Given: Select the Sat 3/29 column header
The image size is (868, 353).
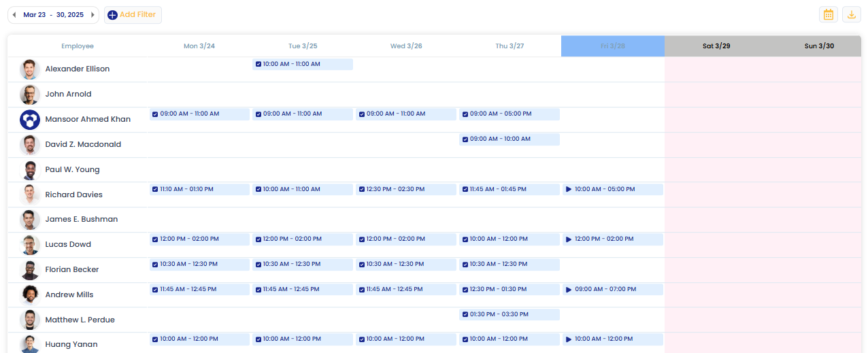Looking at the screenshot, I should coord(716,46).
